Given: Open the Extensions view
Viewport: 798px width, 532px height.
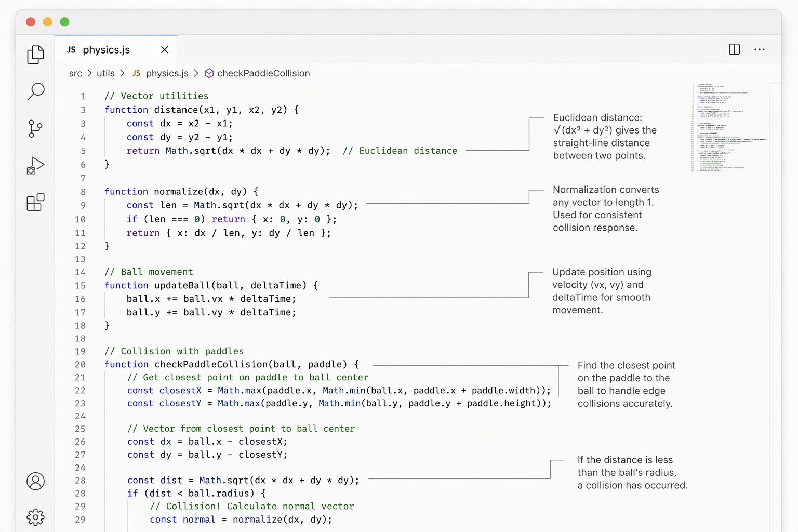Looking at the screenshot, I should 35,203.
